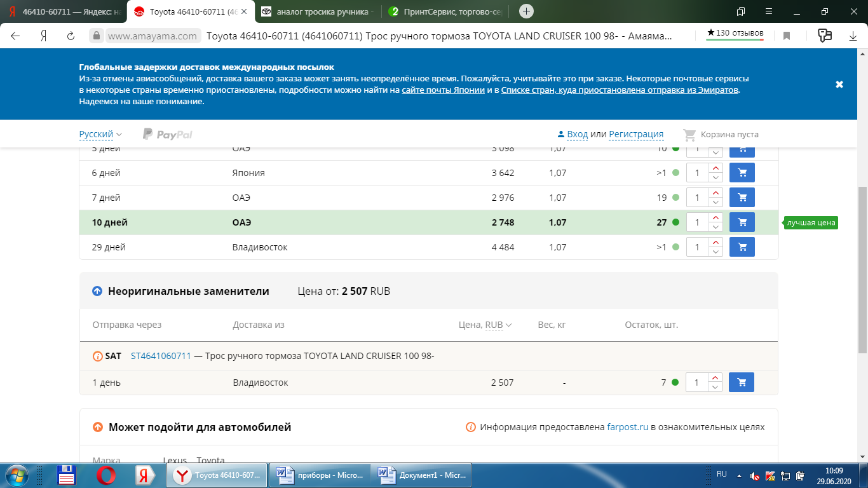The image size is (868, 488).
Task: Click Регистрация link
Action: click(636, 134)
